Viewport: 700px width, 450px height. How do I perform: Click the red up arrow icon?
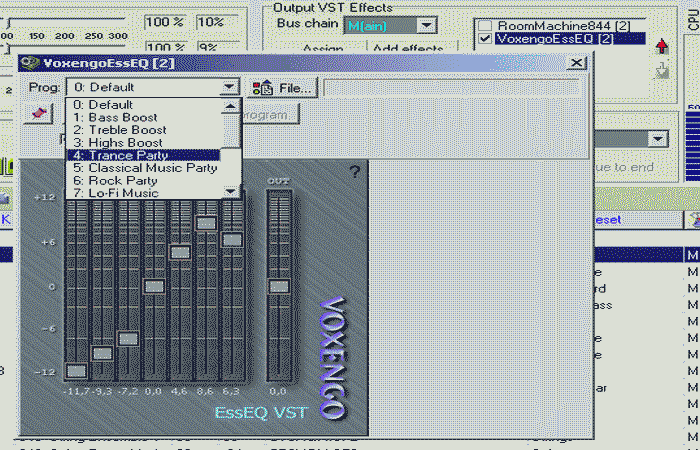[661, 47]
